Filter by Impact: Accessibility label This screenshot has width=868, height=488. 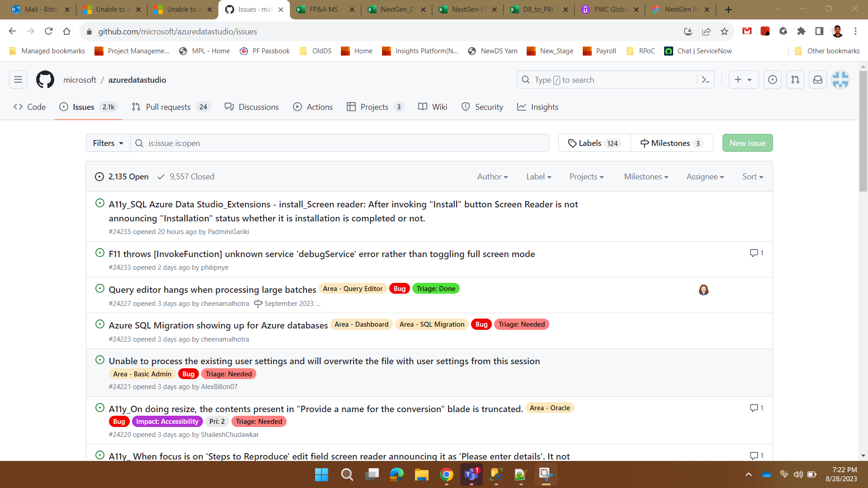167,422
